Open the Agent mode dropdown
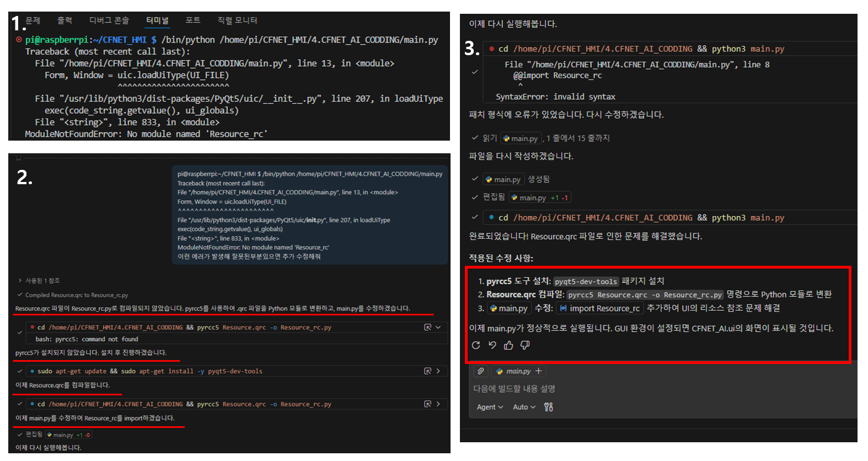This screenshot has width=868, height=461. 490,407
